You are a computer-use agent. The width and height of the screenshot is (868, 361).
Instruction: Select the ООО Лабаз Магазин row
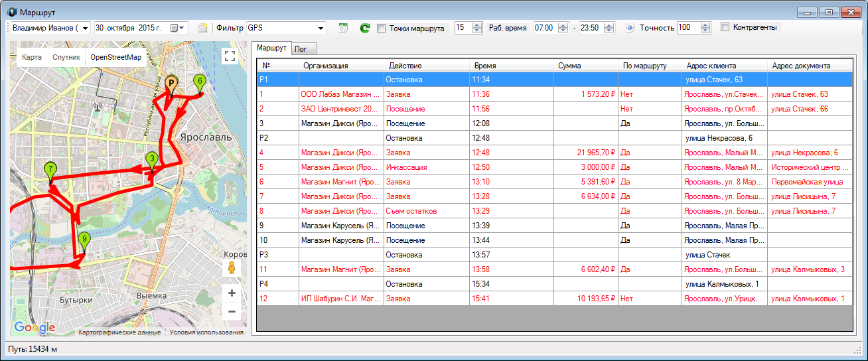[x=555, y=94]
